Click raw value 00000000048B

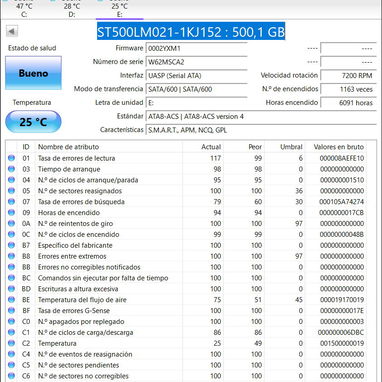(x=341, y=234)
